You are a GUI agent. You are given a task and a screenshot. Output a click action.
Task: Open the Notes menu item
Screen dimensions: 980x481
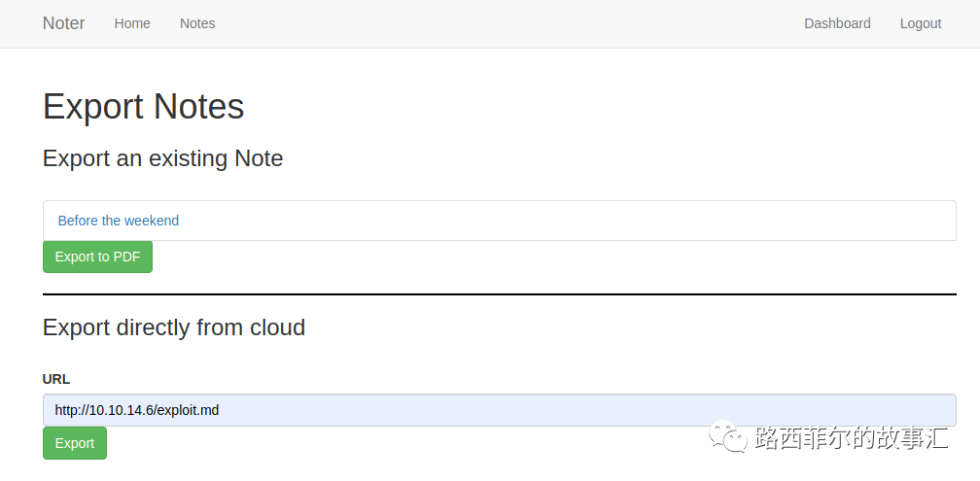click(x=197, y=23)
